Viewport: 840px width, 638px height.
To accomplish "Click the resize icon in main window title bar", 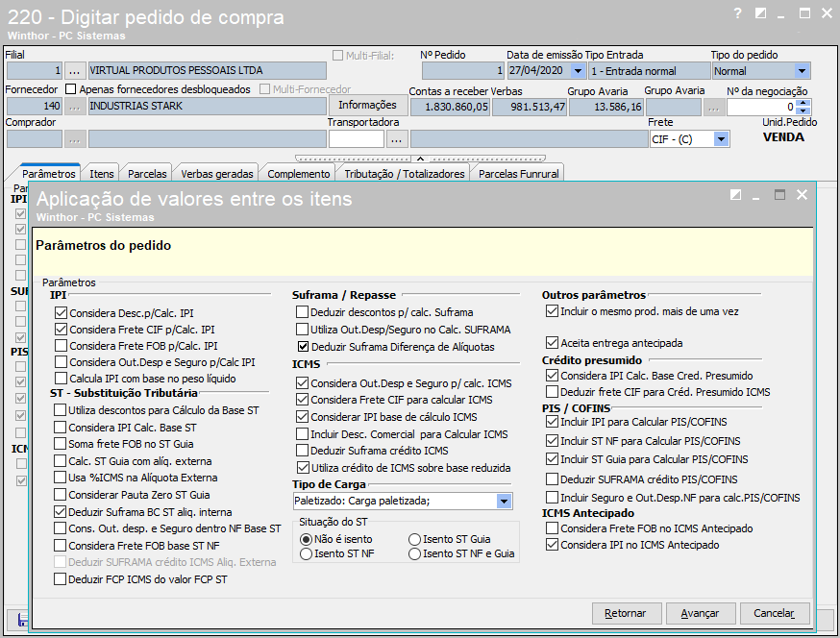I will click(760, 13).
